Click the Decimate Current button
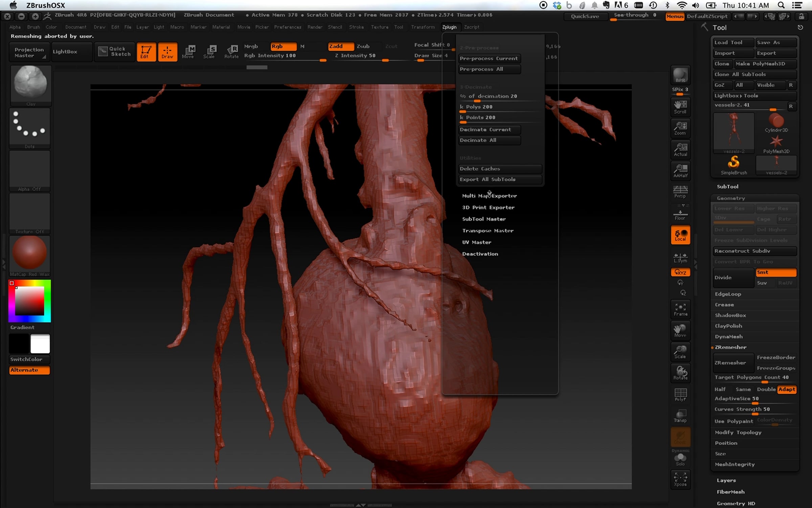 [489, 130]
